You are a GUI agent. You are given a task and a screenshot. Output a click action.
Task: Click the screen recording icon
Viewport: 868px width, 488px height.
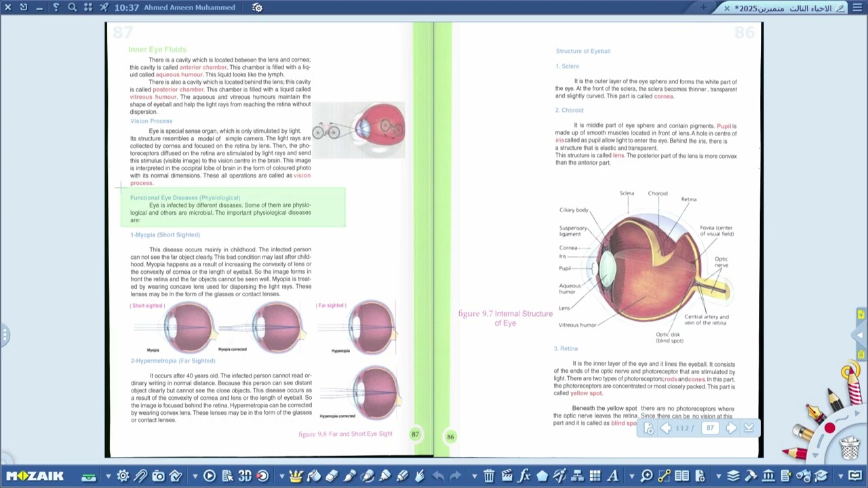[262, 476]
